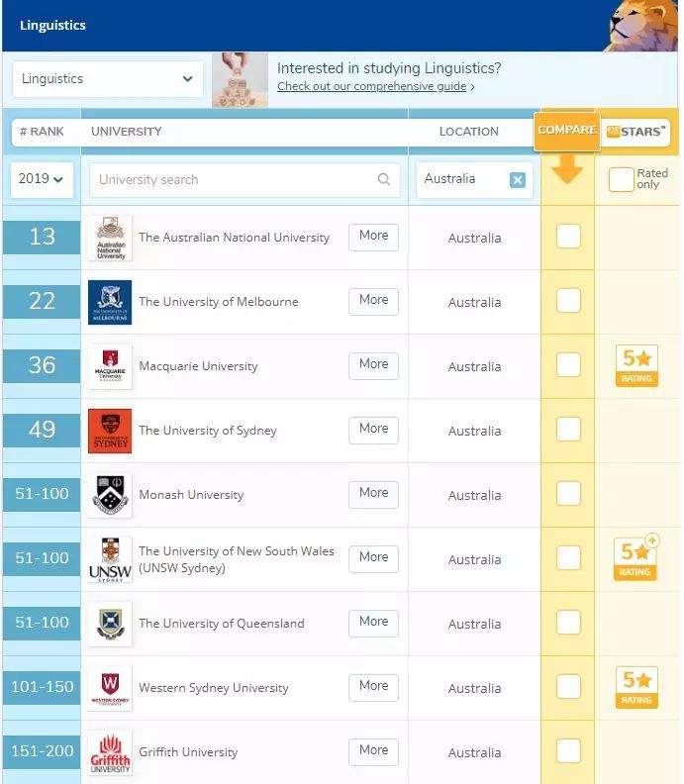The image size is (684, 784).
Task: Check compare box for University of Melbourne
Action: coord(568,301)
